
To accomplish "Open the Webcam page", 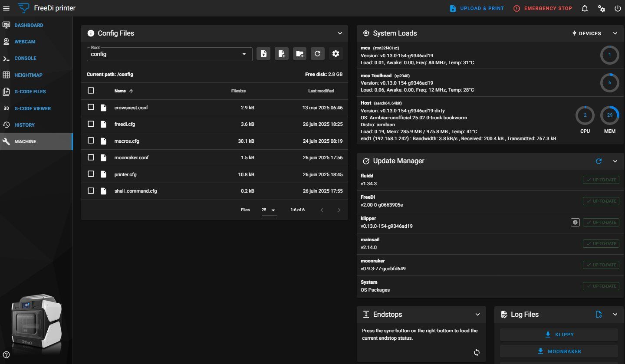I will [x=36, y=42].
